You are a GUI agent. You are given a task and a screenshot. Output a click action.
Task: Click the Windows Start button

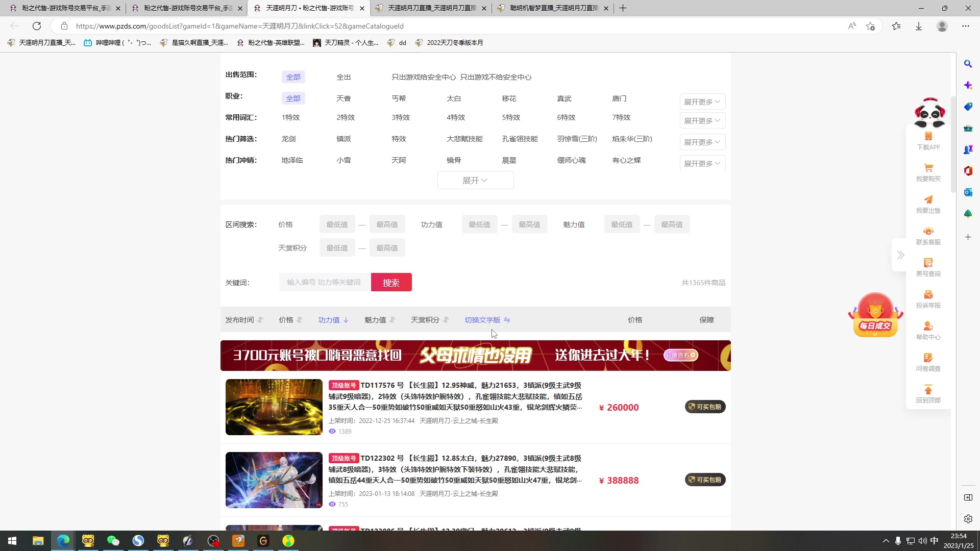12,541
